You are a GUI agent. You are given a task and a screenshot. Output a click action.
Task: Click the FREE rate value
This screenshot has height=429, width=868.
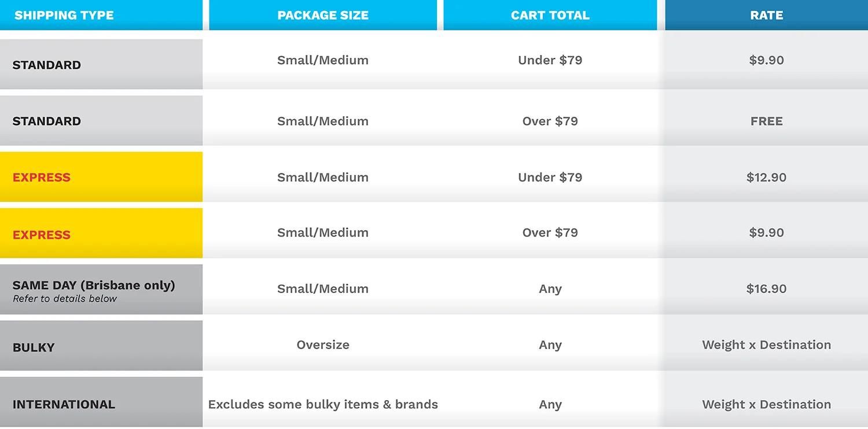click(x=766, y=121)
